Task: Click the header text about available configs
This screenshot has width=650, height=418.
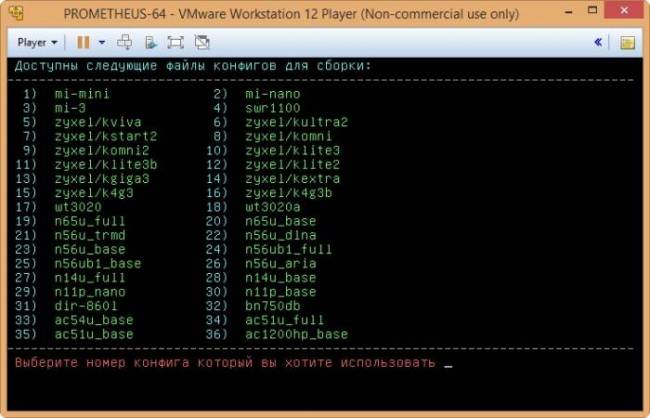Action: (193, 66)
